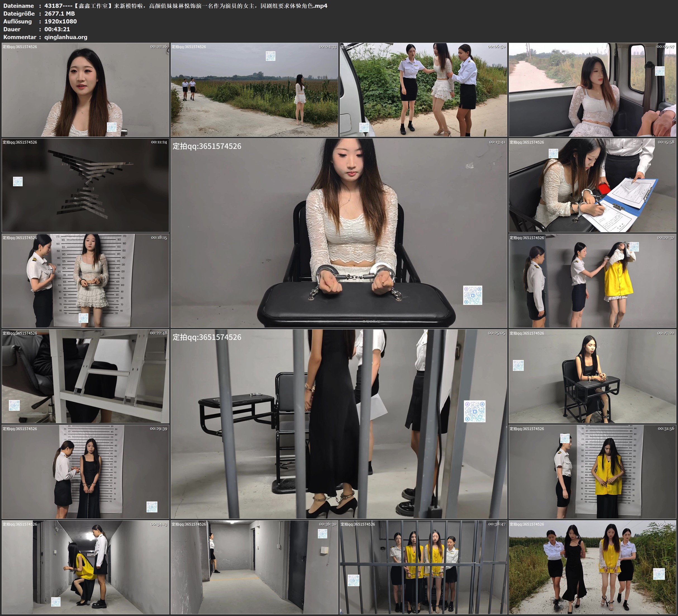The width and height of the screenshot is (678, 616).
Task: Open the thumbnail timestamped 00:06:50
Action: [423, 90]
